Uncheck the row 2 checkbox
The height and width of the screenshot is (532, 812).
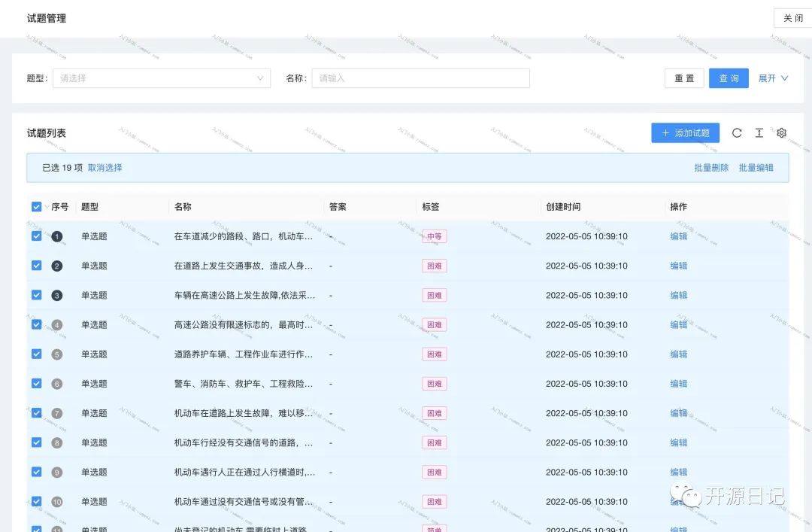point(36,266)
